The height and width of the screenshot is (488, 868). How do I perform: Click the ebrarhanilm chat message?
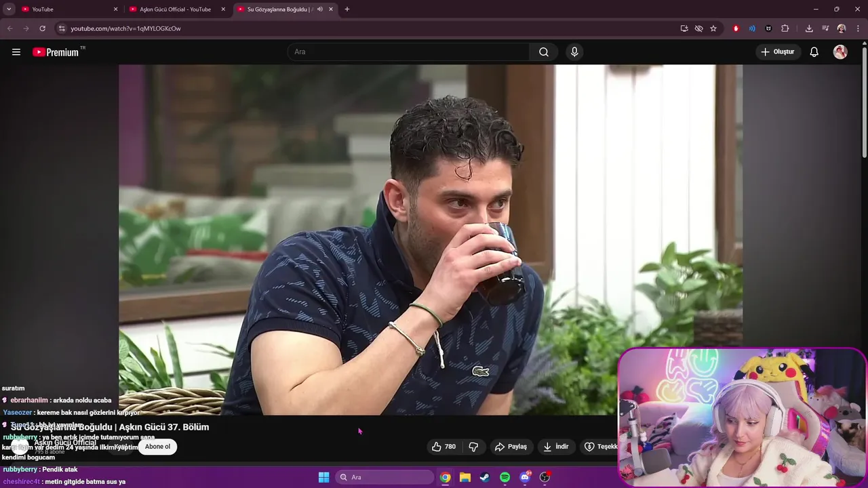click(57, 400)
